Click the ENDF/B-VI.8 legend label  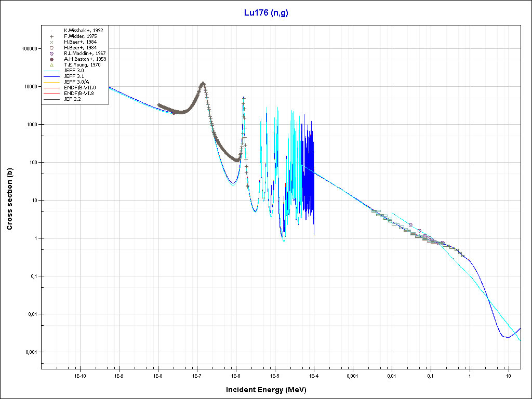[x=79, y=93]
